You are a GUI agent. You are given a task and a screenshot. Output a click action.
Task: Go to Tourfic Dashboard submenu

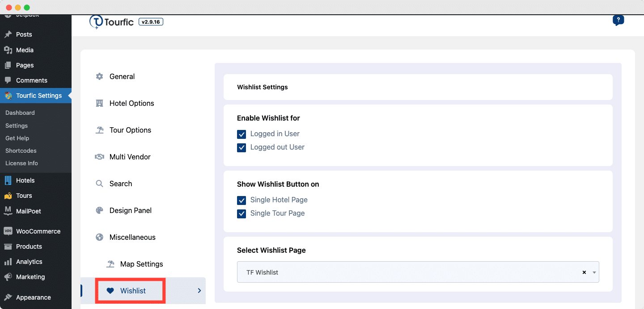tap(20, 113)
